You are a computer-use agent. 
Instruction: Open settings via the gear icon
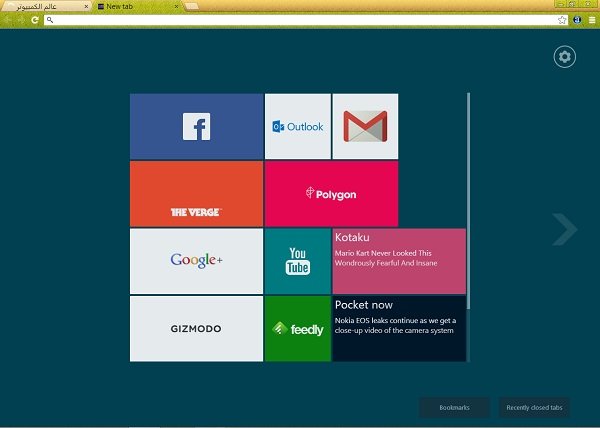point(564,57)
